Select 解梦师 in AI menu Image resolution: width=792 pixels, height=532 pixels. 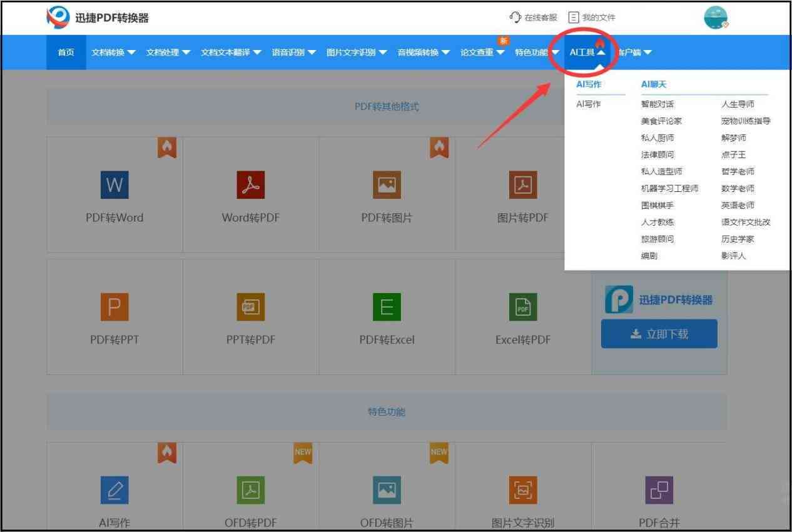tap(733, 138)
